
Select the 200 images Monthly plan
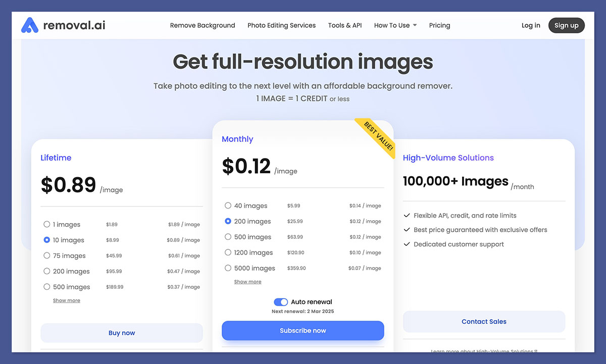click(228, 221)
